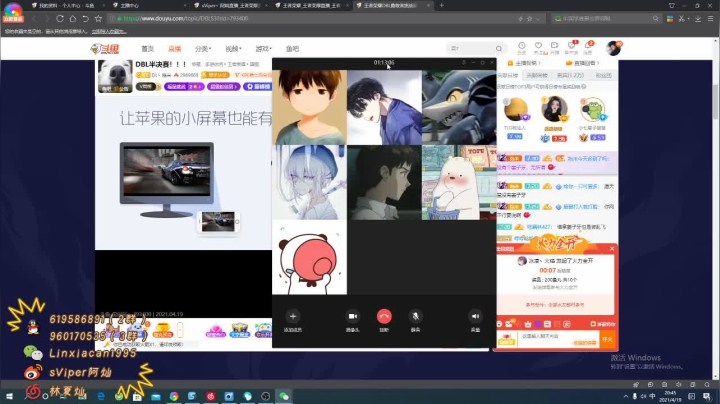Click the chat message input field
Image resolution: width=720 pixels, height=404 pixels.
point(557,339)
